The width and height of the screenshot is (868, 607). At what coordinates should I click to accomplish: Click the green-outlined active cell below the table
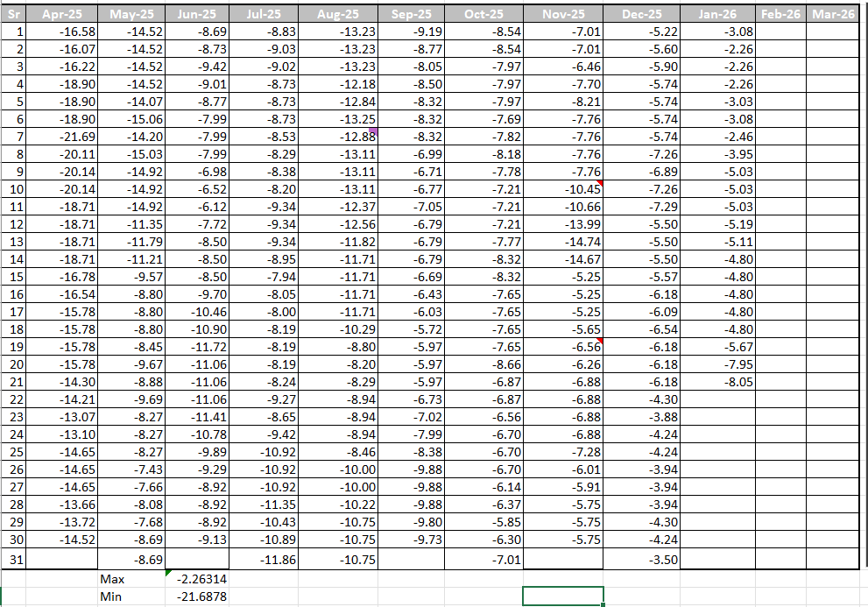coord(563,596)
